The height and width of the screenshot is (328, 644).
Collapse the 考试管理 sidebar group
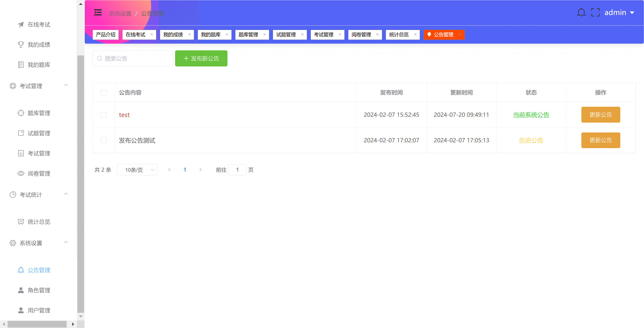point(66,85)
